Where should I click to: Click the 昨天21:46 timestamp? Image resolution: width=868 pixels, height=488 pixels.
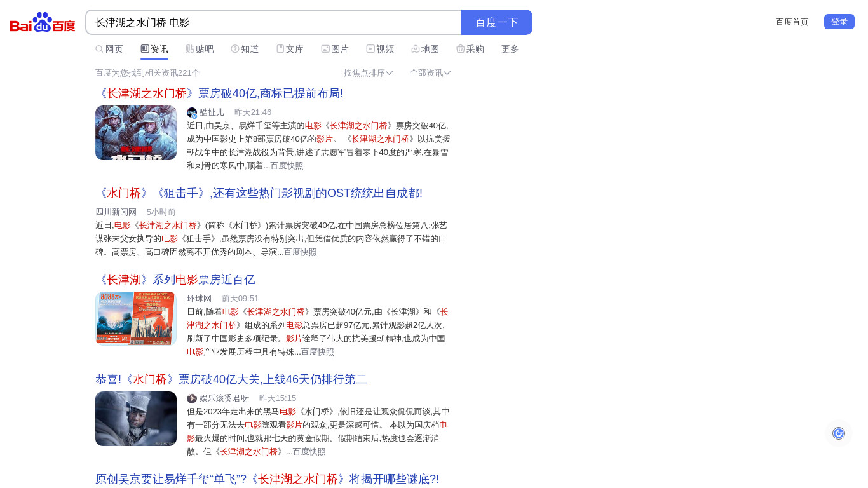pos(253,112)
